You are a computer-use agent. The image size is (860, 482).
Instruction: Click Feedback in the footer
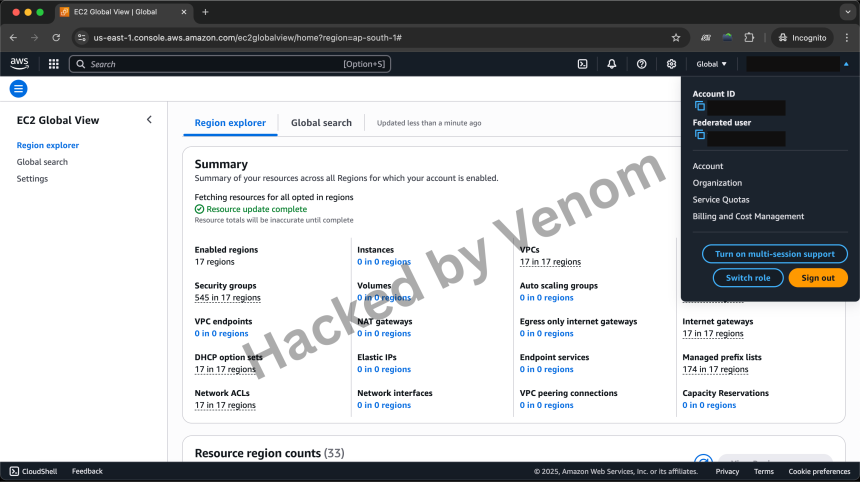coord(87,471)
